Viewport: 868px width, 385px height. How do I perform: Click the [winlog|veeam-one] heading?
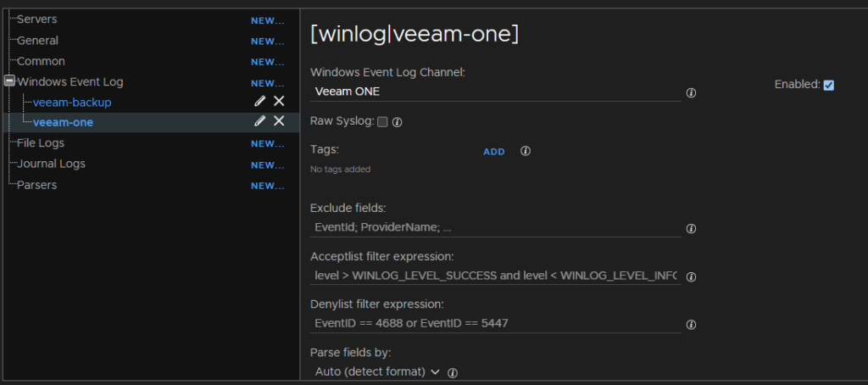coord(415,35)
